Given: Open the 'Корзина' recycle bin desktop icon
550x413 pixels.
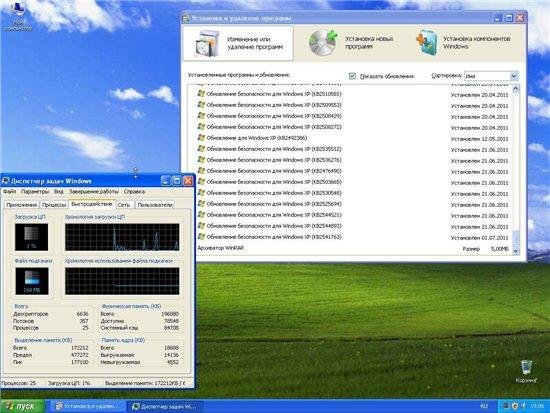Looking at the screenshot, I should point(526,371).
